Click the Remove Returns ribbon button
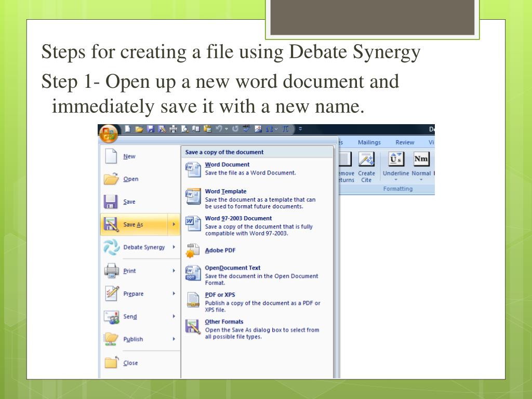The image size is (532, 399). [x=347, y=167]
